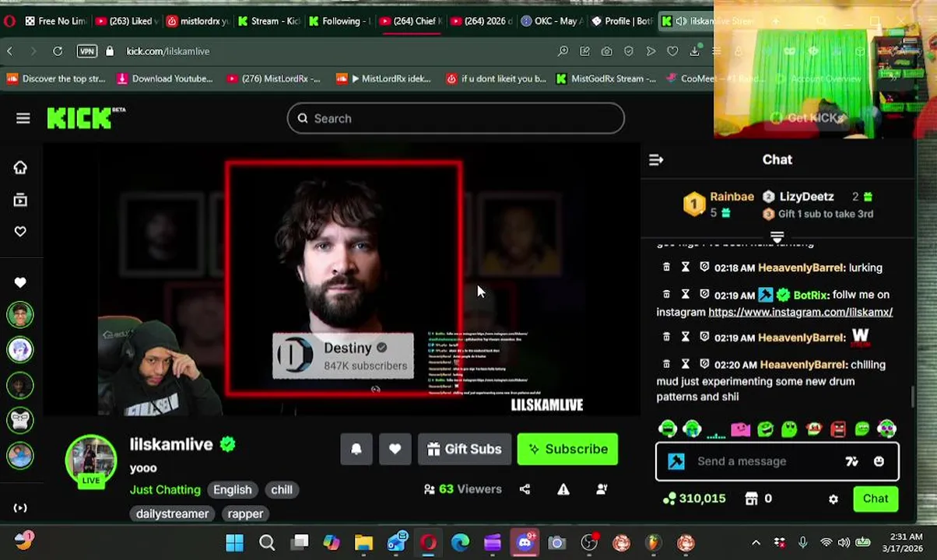Open the moderator user icon beside report
Image resolution: width=937 pixels, height=560 pixels.
(602, 489)
